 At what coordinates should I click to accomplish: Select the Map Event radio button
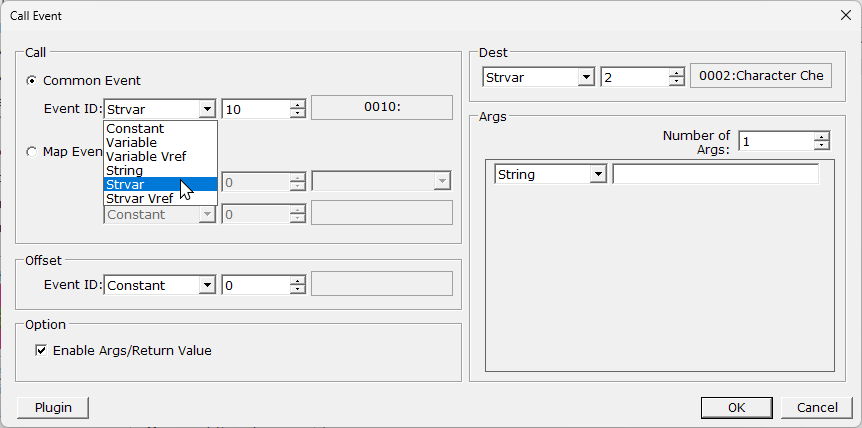[32, 152]
